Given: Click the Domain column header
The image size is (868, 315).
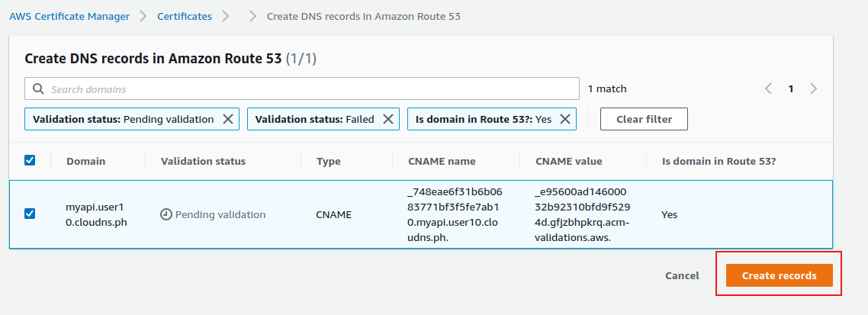Looking at the screenshot, I should (x=85, y=161).
